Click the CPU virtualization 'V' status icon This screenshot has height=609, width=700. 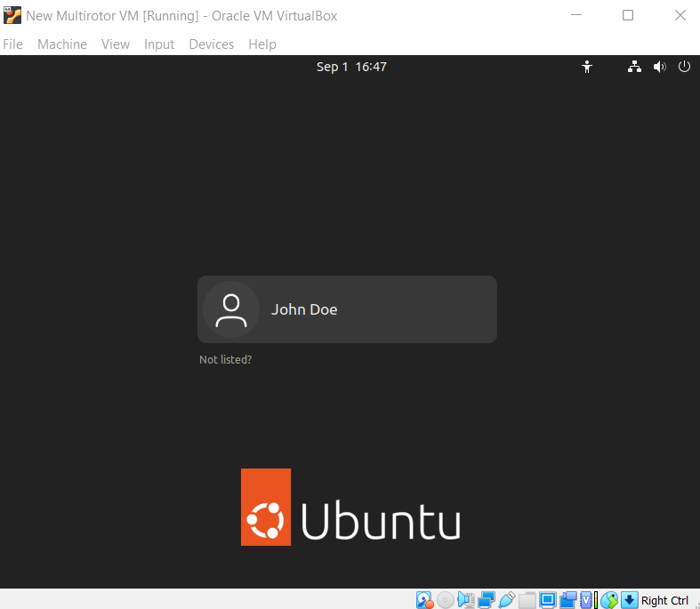tap(588, 600)
